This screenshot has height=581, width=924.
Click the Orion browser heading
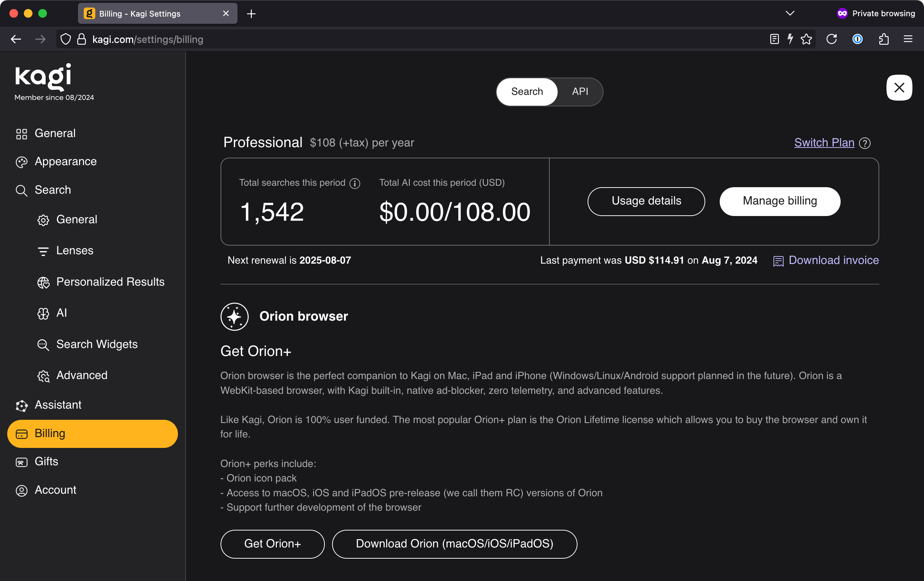[x=304, y=316]
